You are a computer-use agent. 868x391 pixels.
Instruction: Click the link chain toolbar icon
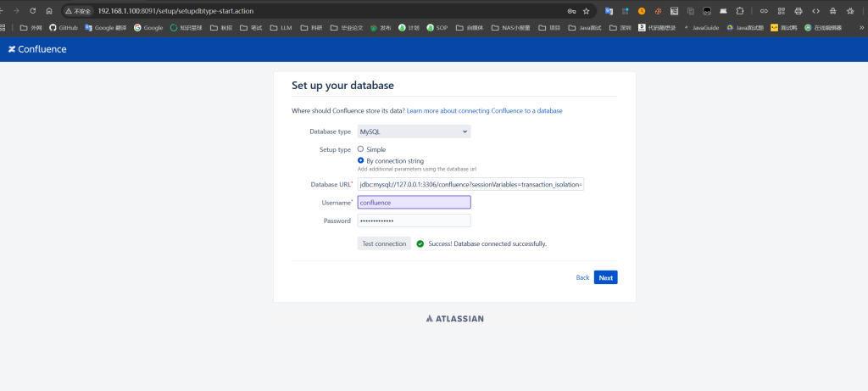[764, 10]
